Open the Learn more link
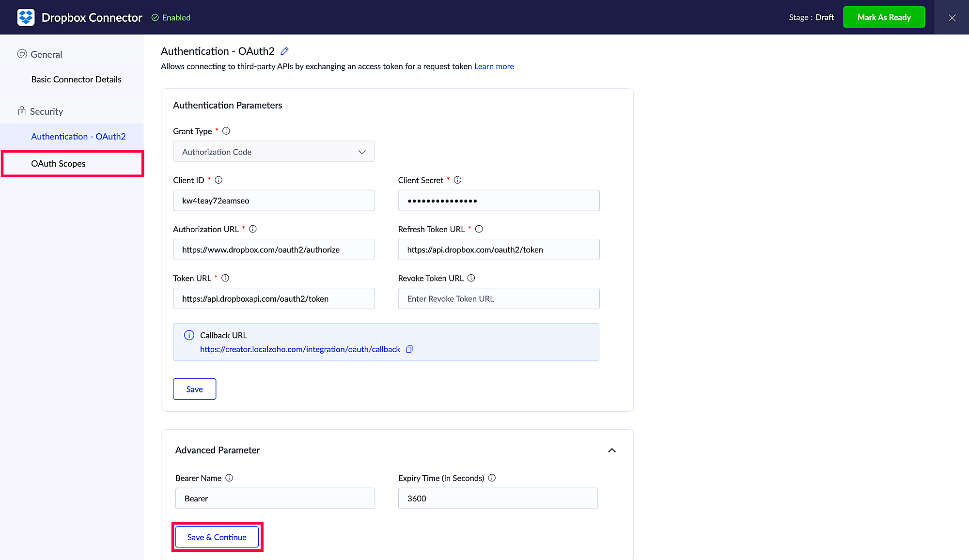This screenshot has width=969, height=560. pos(494,66)
